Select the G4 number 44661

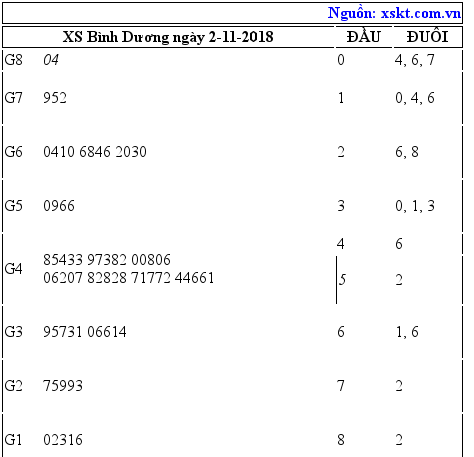click(x=194, y=278)
